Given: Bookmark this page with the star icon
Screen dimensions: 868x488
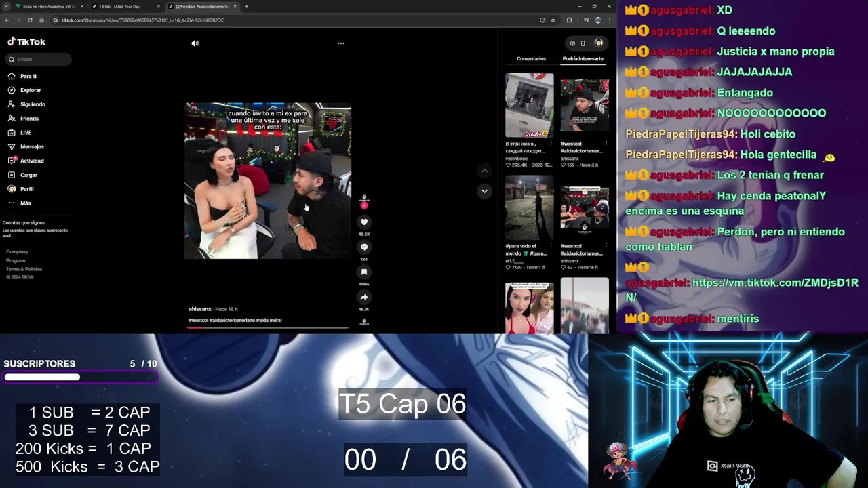Looking at the screenshot, I should point(553,20).
